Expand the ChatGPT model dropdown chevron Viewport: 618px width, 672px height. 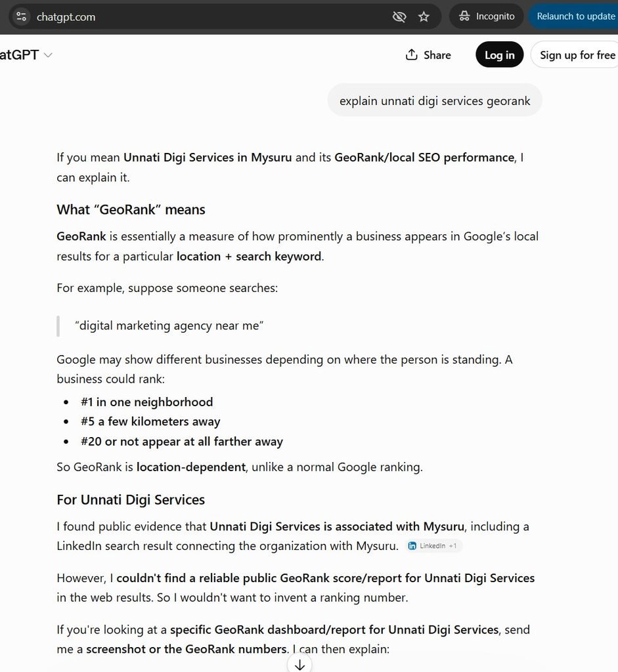tap(48, 55)
